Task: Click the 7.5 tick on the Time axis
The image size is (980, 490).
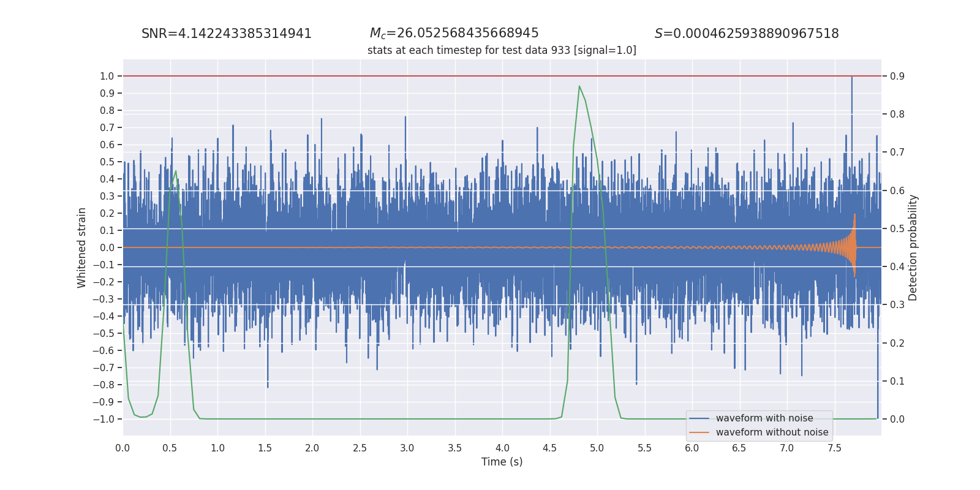Action: pyautogui.click(x=834, y=448)
